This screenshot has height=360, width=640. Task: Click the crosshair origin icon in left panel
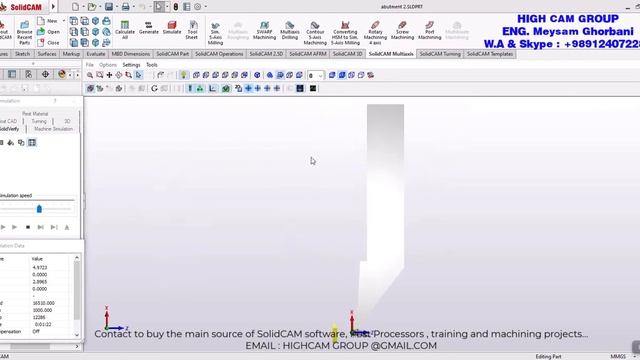click(45, 74)
